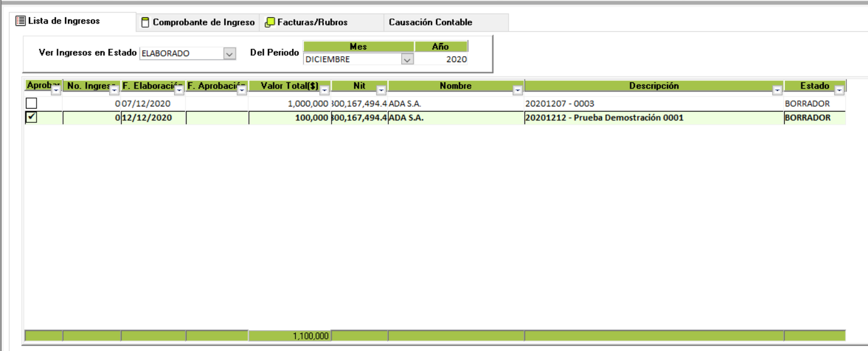This screenshot has height=351, width=868.
Task: Open the Mes dropdown showing DICIEMBRE
Action: point(407,59)
